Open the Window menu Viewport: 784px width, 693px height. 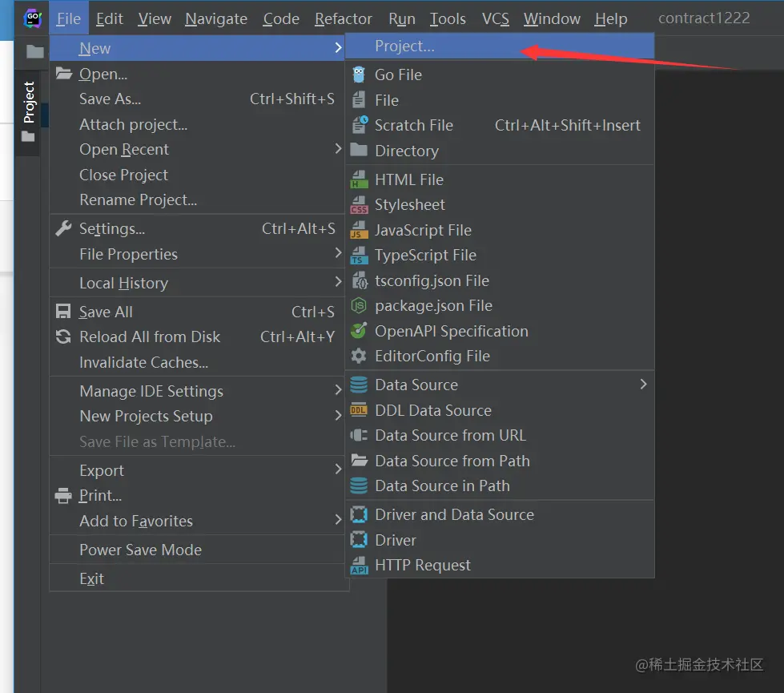[x=552, y=18]
